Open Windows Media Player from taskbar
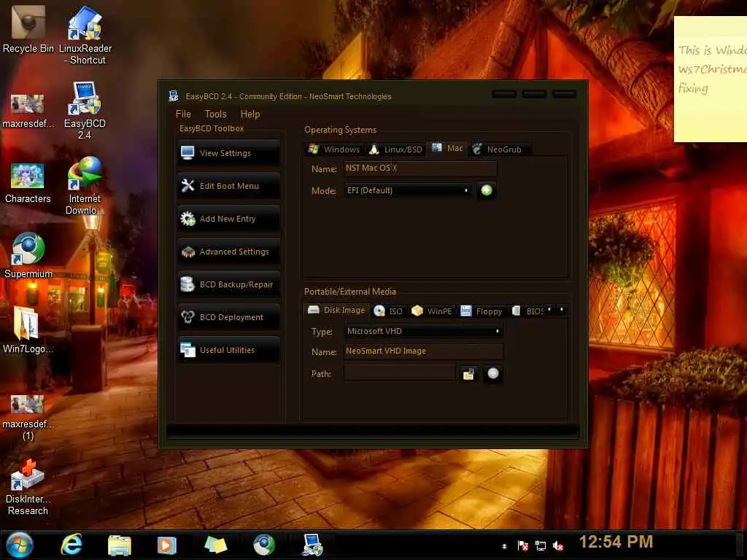The width and height of the screenshot is (747, 560). pos(167,545)
